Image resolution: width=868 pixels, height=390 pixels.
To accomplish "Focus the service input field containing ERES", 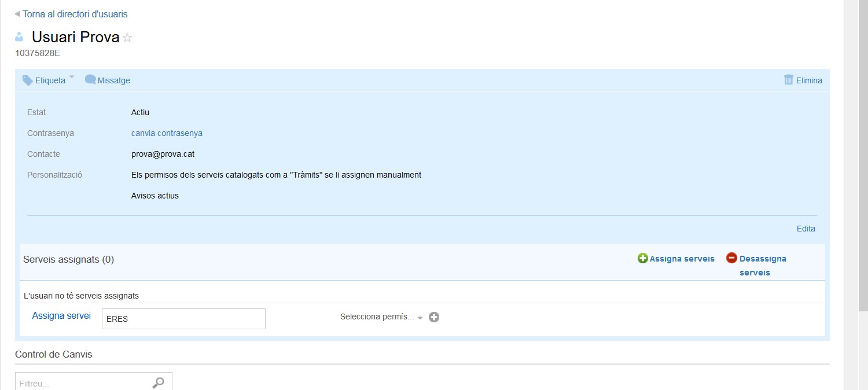I will (183, 319).
